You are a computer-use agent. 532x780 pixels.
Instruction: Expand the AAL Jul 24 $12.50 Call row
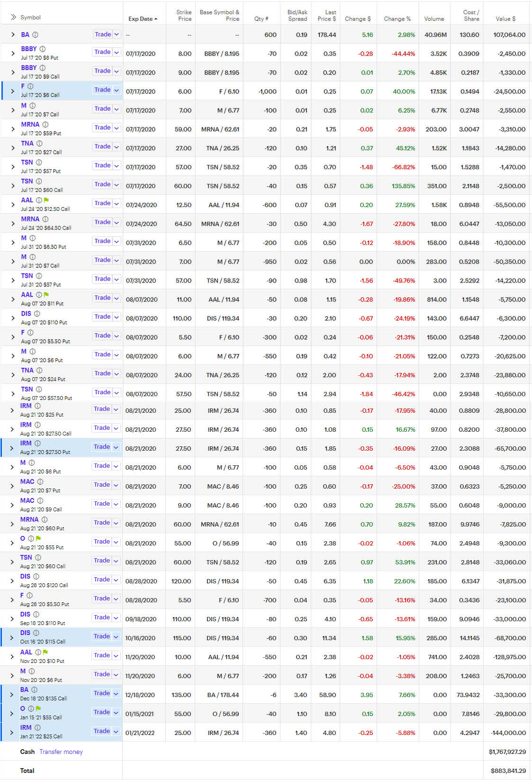tap(13, 205)
